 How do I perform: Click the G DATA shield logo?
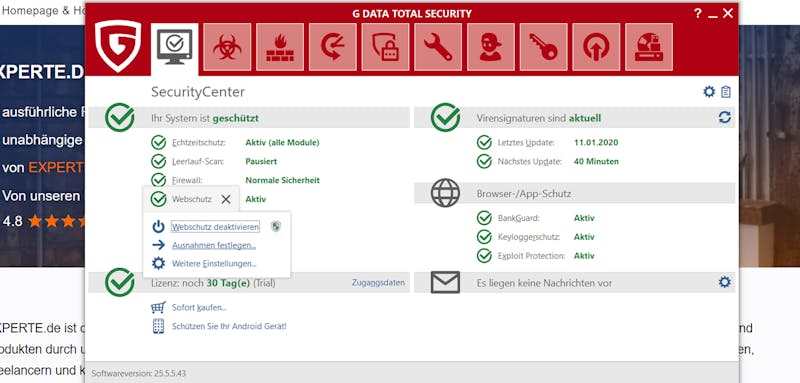point(118,46)
